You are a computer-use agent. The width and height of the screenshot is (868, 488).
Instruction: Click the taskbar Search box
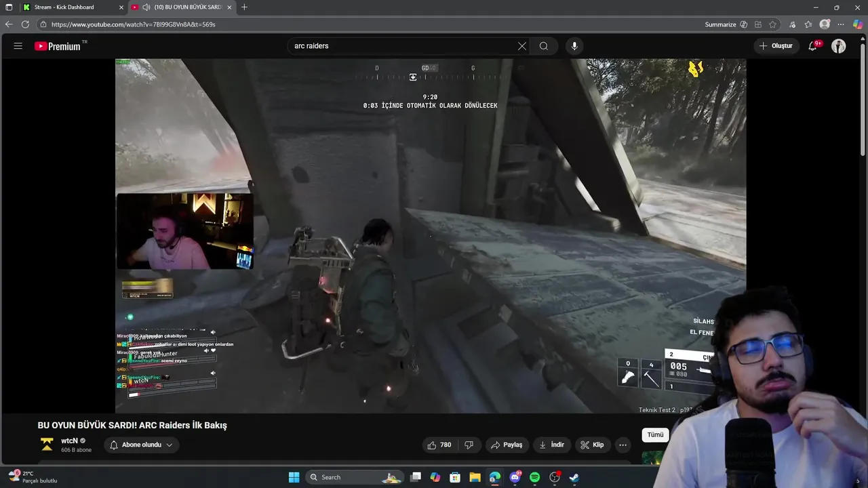[354, 477]
